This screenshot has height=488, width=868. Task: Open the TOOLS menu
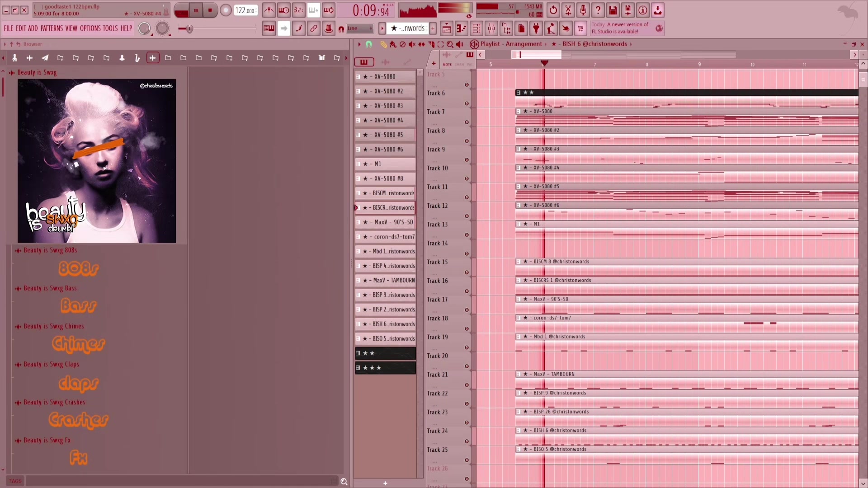click(x=110, y=28)
